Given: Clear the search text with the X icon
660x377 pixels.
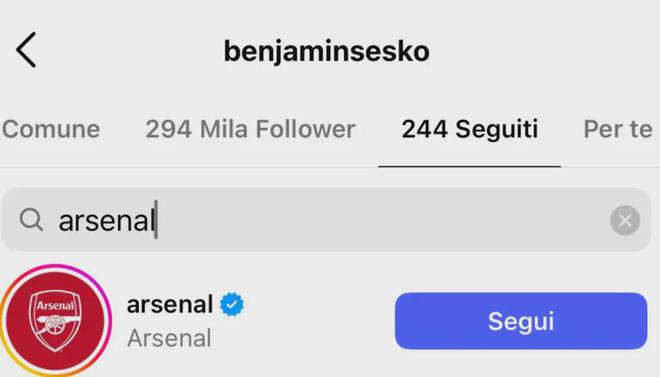Looking at the screenshot, I should (625, 220).
